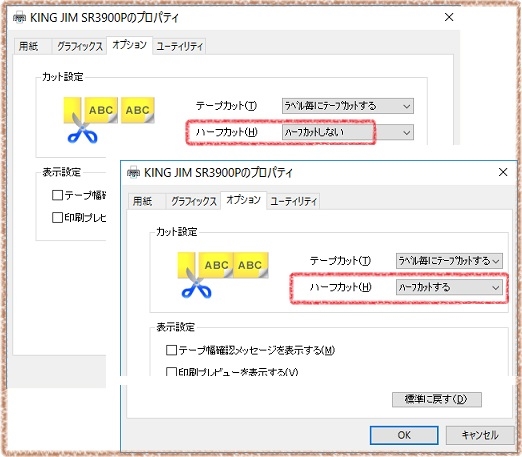Viewport: 522px width, 457px height.
Task: Open ユーティリティ tab in back window
Action: point(179,46)
